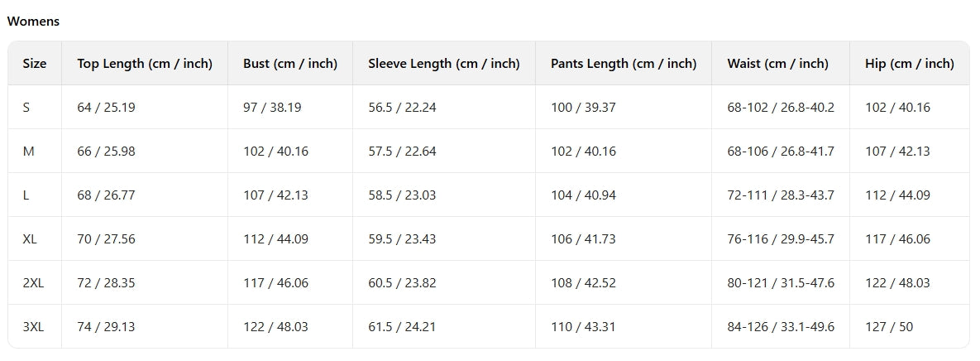This screenshot has height=361, width=980.
Task: Select the hip value 127 / 50
Action: click(889, 327)
